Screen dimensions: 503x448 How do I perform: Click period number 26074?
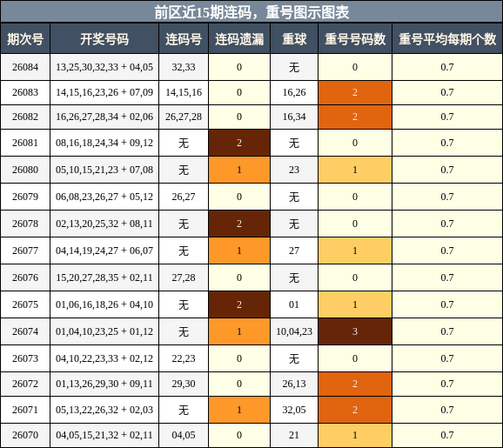click(x=25, y=331)
